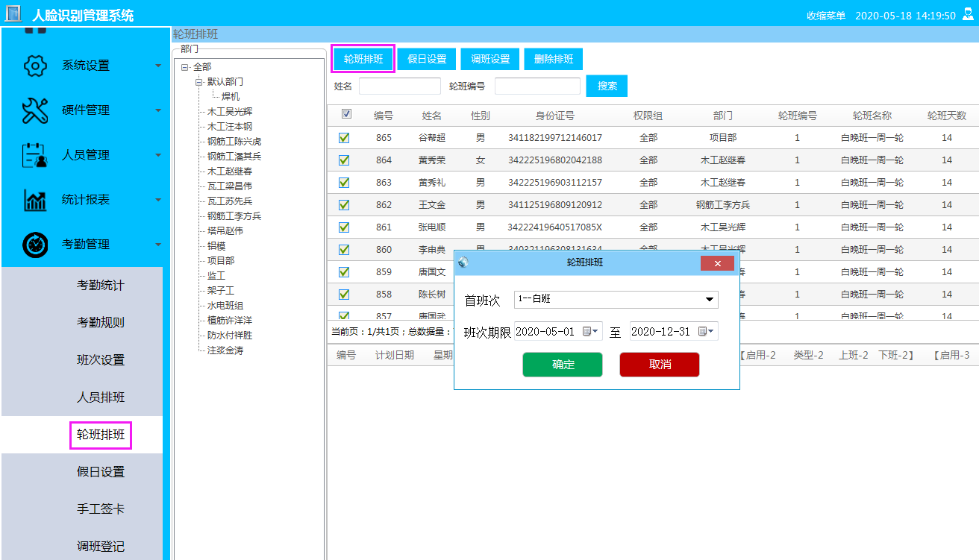Open the end date calendar picker icon
Image resolution: width=979 pixels, height=560 pixels.
[x=707, y=332]
